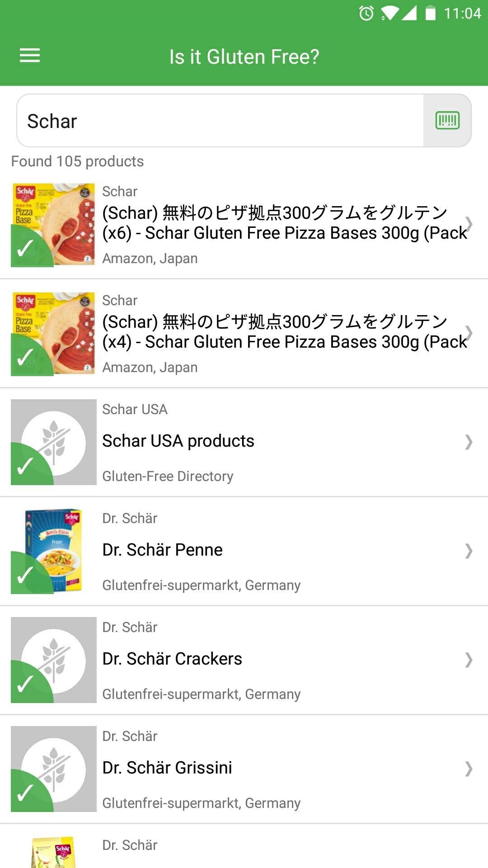Screen dimensions: 488x868
Task: Click the chevron beside Dr. Schär Crackers
Action: tap(469, 660)
